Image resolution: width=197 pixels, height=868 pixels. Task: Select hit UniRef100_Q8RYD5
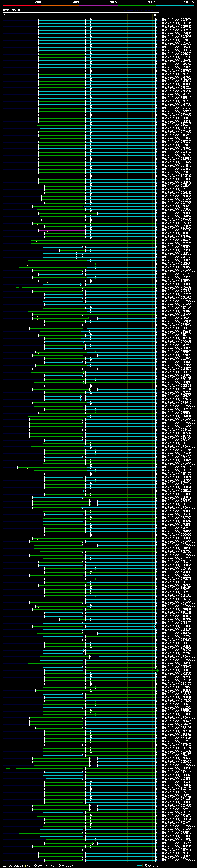click(x=177, y=23)
